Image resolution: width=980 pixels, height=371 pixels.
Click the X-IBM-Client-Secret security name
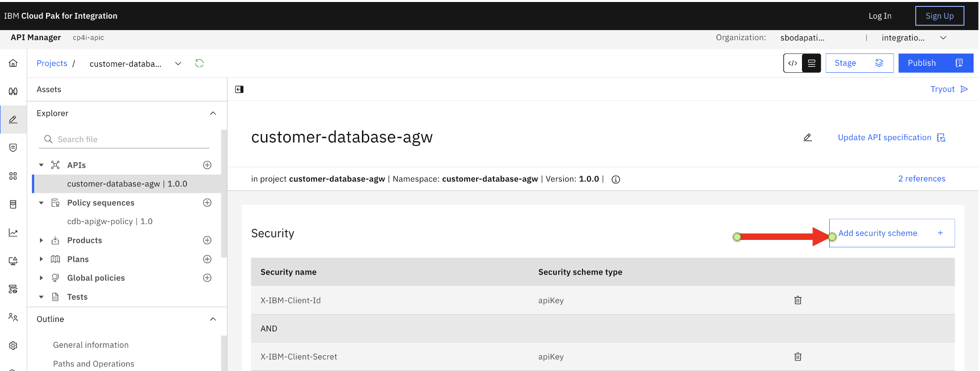point(299,357)
